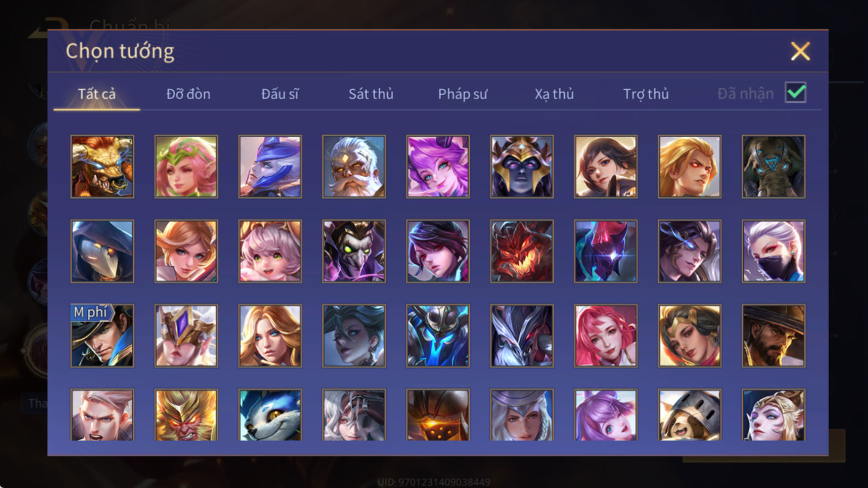
Task: Pick the golden monkey king hero
Action: point(186,415)
